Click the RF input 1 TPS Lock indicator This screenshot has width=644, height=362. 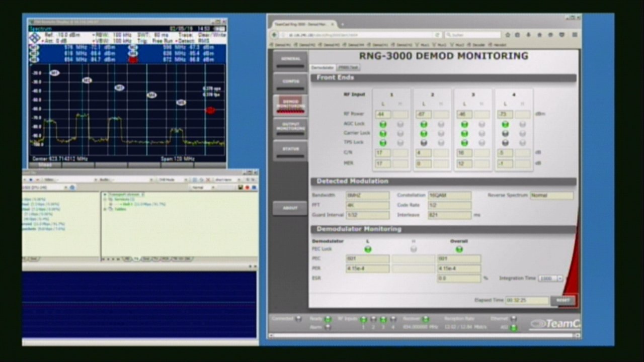pyautogui.click(x=383, y=142)
